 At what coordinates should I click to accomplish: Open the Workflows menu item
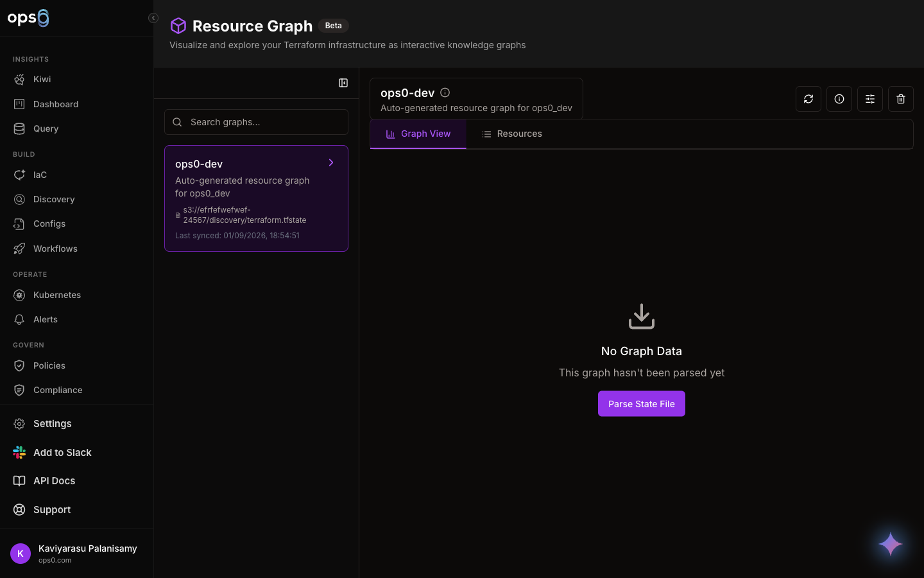(x=76, y=249)
